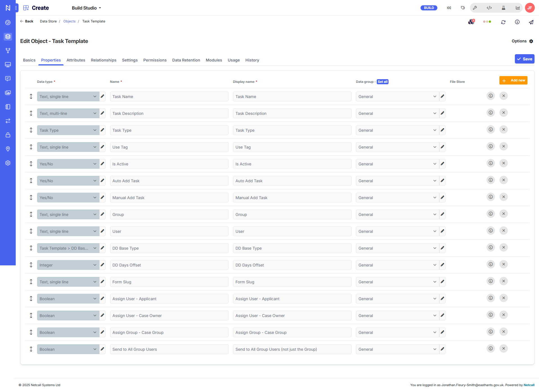Viewport: 539px width, 392px height.
Task: Edit data type pencil for Task Description
Action: click(102, 113)
